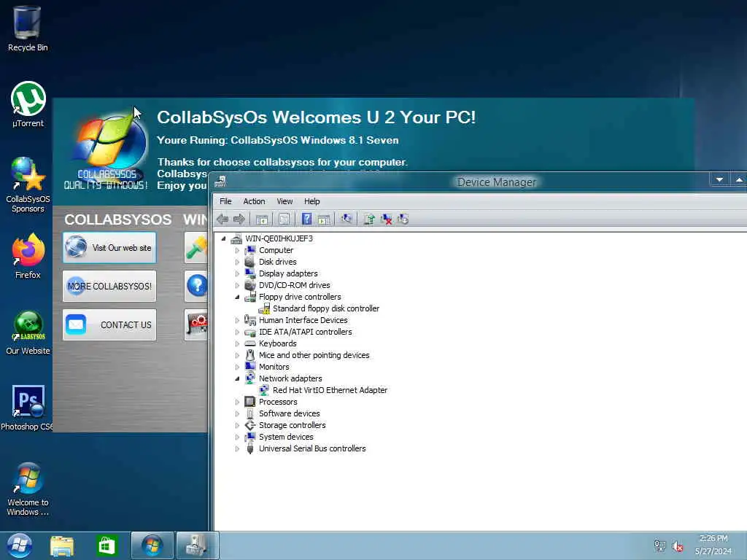Collapse the Network adapters category

[x=237, y=378]
